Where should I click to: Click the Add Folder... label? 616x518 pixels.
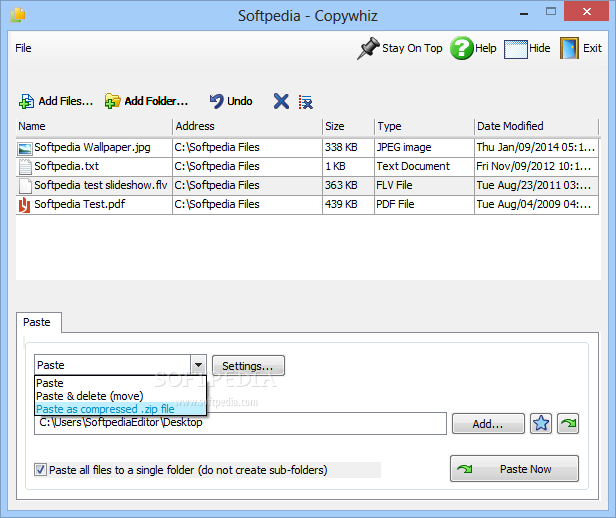pyautogui.click(x=156, y=101)
